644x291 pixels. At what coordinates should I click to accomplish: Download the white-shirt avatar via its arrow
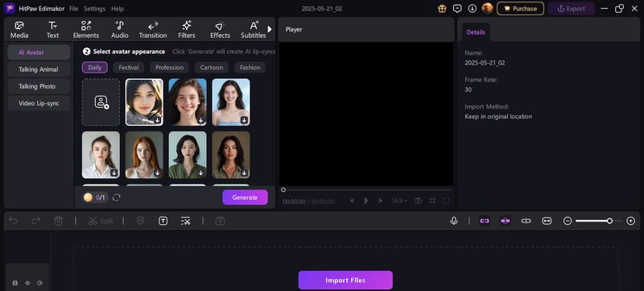[114, 173]
